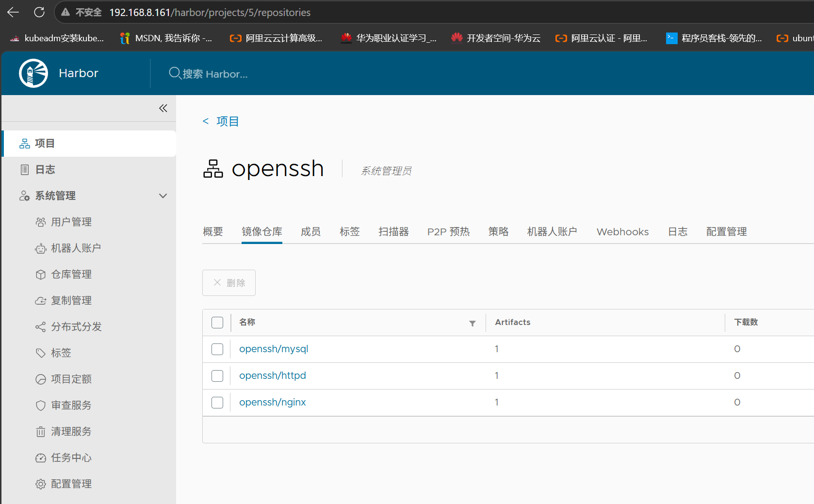Screen dimensions: 814x504
Task: Open 项目 in the sidebar
Action: 89,144
